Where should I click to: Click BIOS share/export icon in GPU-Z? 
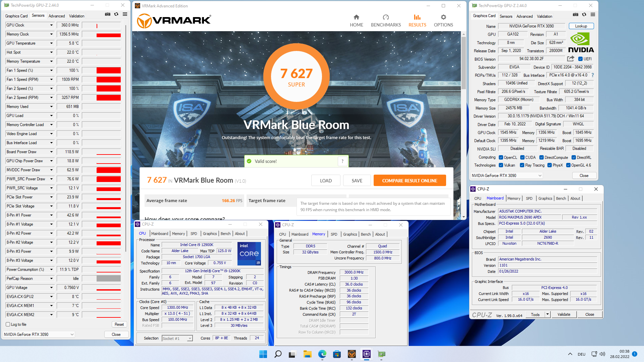[x=570, y=59]
